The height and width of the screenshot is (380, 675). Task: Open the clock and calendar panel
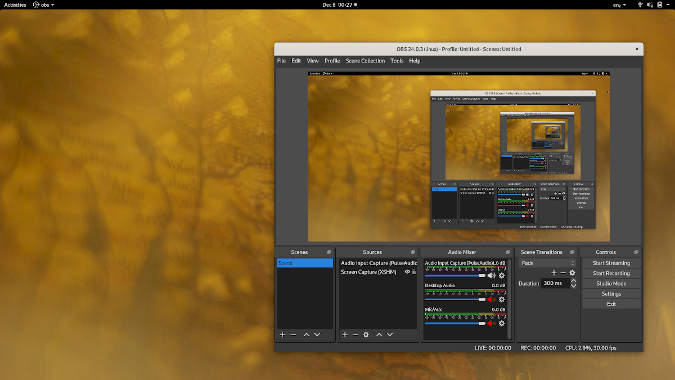pyautogui.click(x=339, y=5)
